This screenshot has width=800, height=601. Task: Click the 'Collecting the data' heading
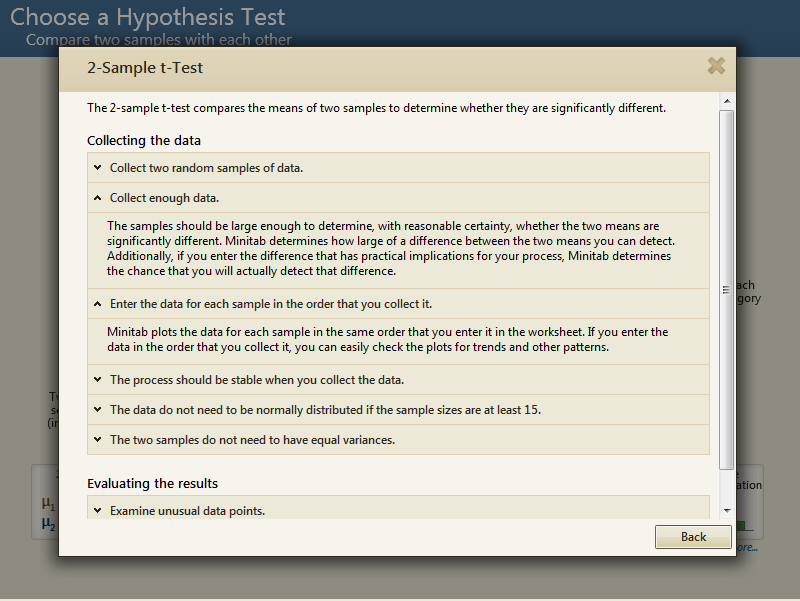tap(144, 141)
